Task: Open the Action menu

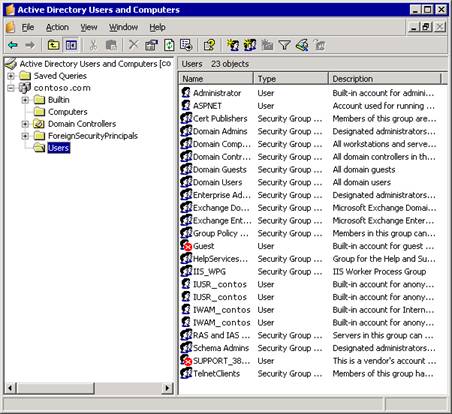Action: (x=57, y=27)
